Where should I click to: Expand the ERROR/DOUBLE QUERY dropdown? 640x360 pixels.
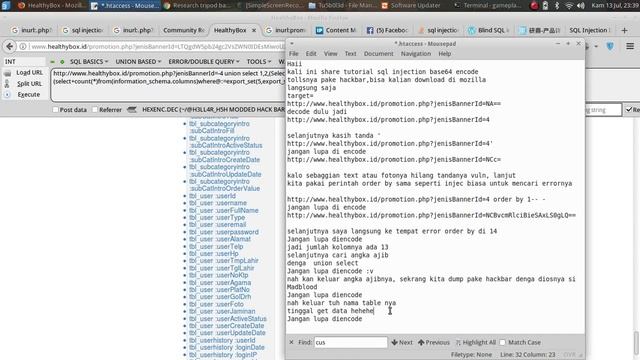(x=204, y=62)
